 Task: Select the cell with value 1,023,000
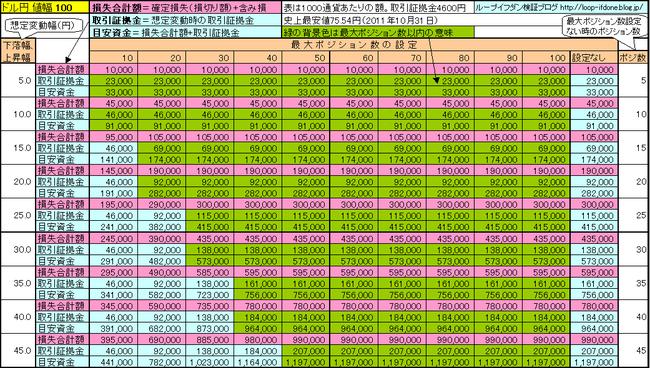click(x=210, y=362)
